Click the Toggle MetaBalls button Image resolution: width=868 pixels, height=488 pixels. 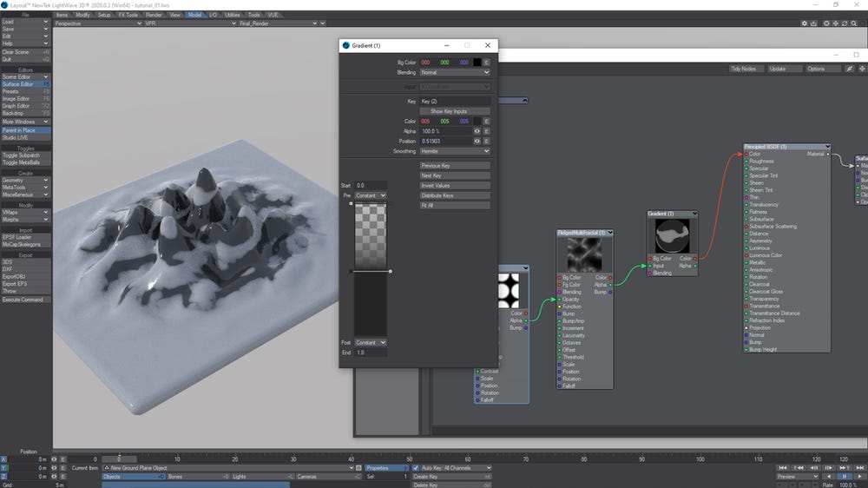point(25,163)
